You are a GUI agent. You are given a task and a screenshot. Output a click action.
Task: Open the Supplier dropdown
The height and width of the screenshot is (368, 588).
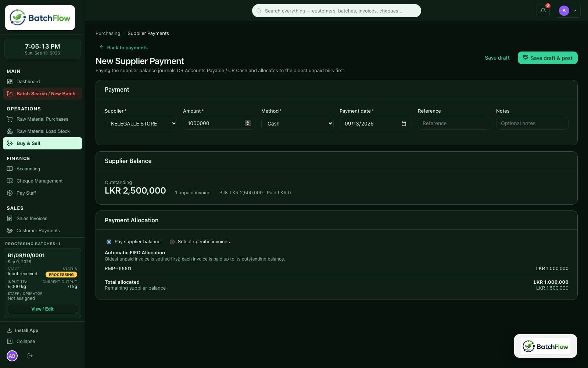point(141,124)
